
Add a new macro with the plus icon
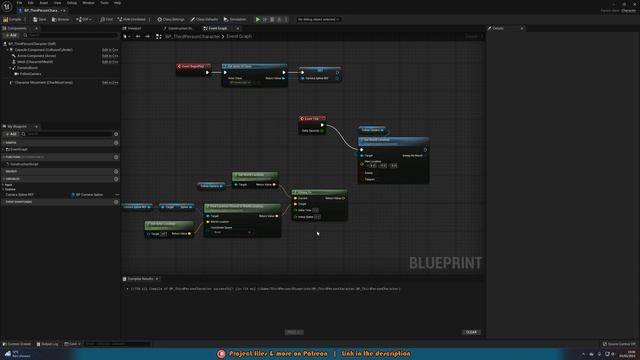coord(116,171)
